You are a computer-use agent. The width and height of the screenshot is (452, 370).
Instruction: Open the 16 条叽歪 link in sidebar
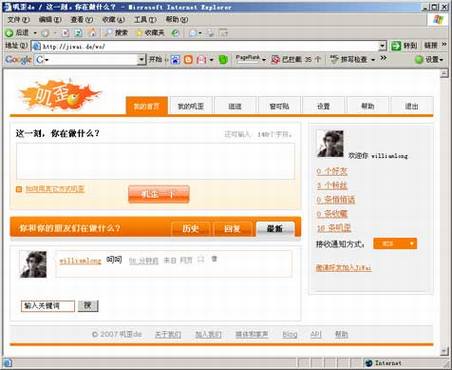coord(334,228)
